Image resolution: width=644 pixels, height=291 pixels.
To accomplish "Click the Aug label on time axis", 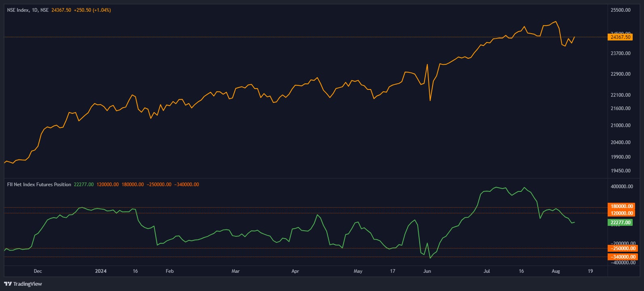I will (555, 271).
